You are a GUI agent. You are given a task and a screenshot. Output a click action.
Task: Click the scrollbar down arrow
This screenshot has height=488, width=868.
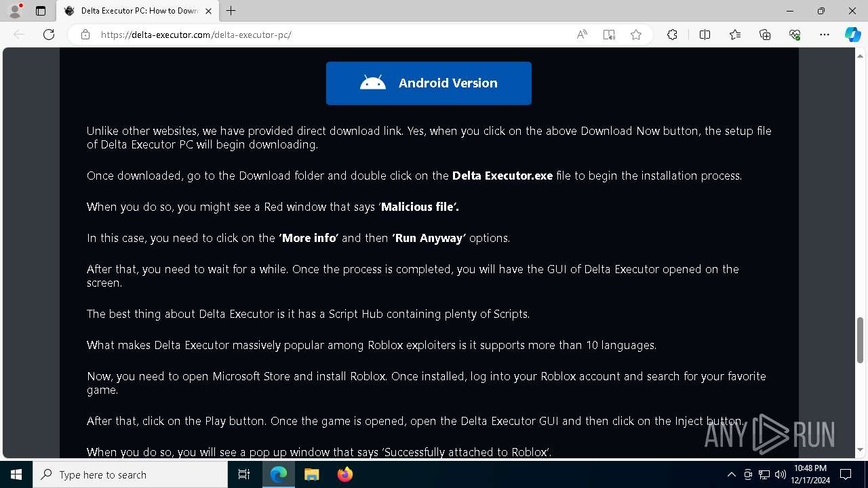point(861,449)
